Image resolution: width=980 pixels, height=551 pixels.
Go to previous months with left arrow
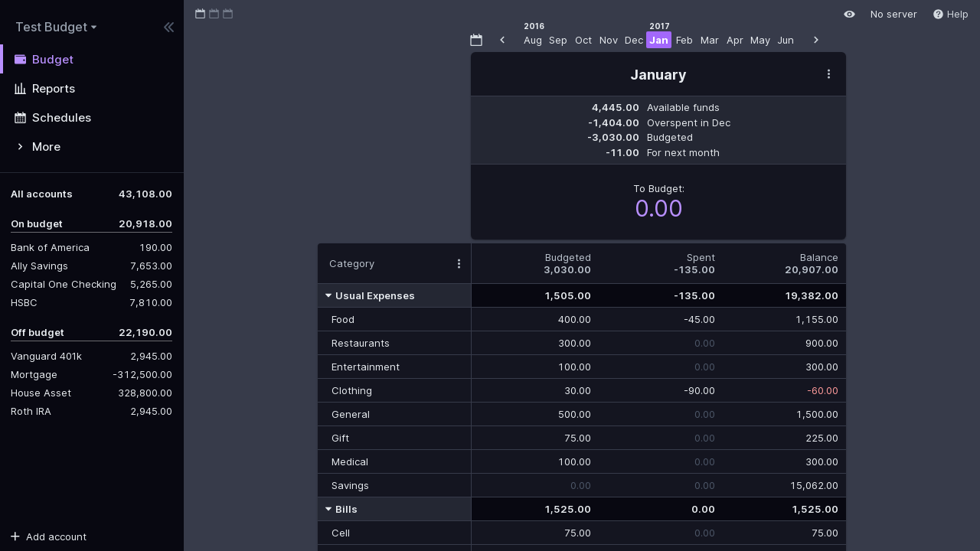502,40
